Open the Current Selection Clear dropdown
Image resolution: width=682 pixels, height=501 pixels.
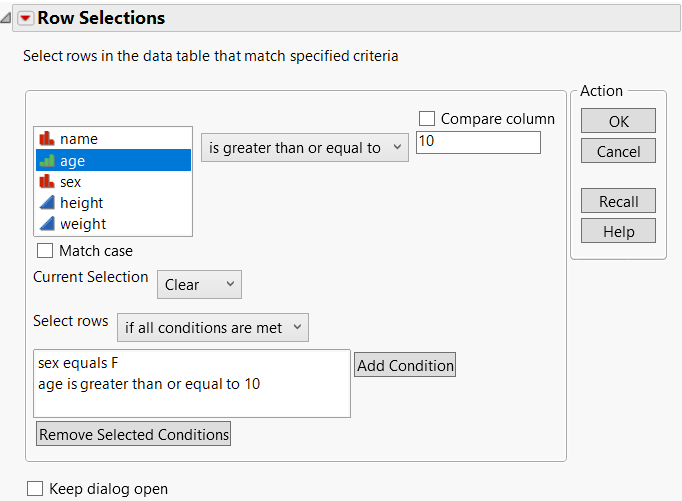[199, 284]
